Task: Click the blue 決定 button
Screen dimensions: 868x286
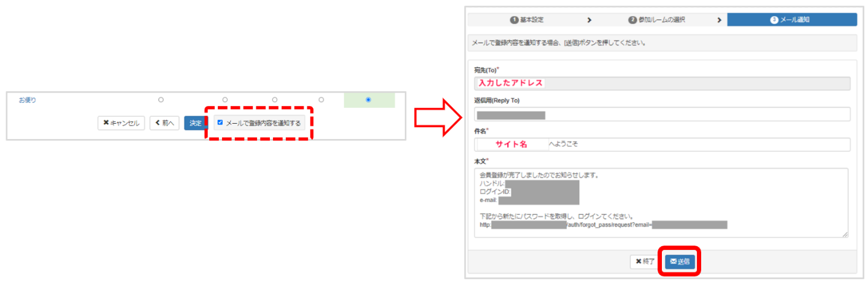Action: point(195,123)
